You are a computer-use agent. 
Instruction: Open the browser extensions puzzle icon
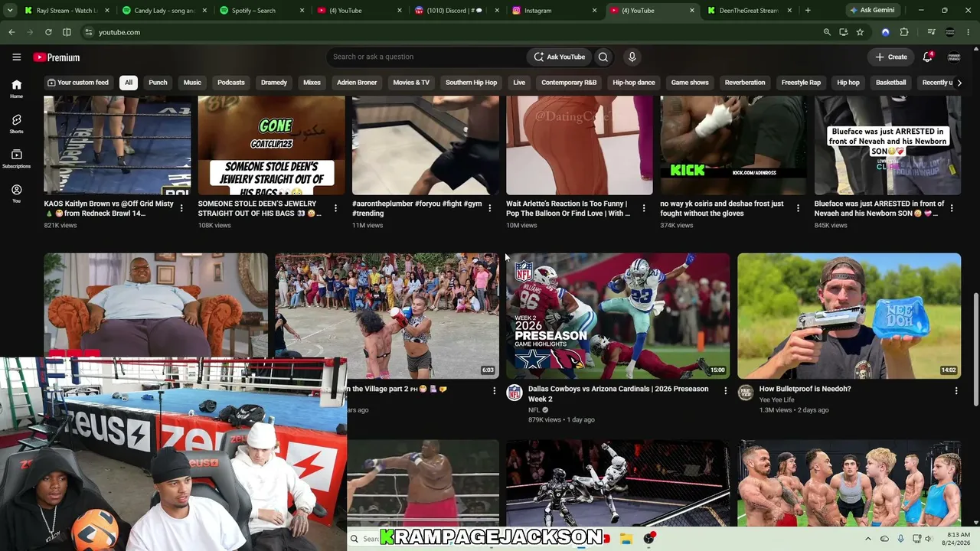[x=904, y=32]
